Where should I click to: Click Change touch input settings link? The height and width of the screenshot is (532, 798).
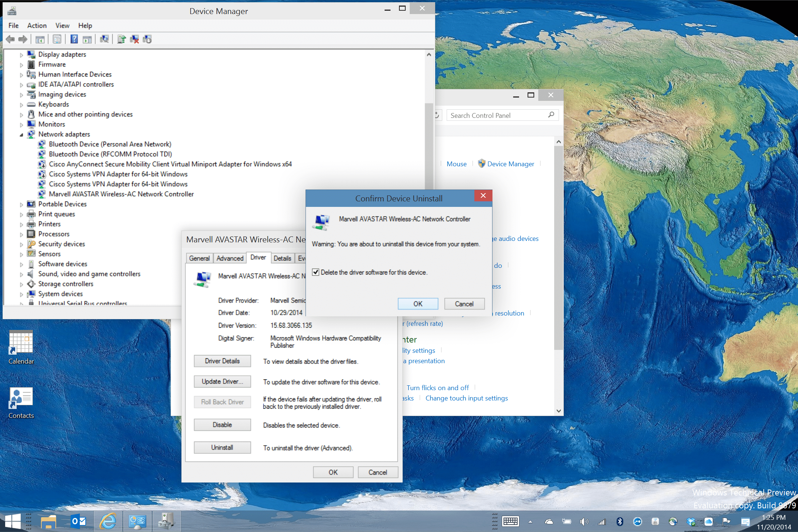[467, 398]
